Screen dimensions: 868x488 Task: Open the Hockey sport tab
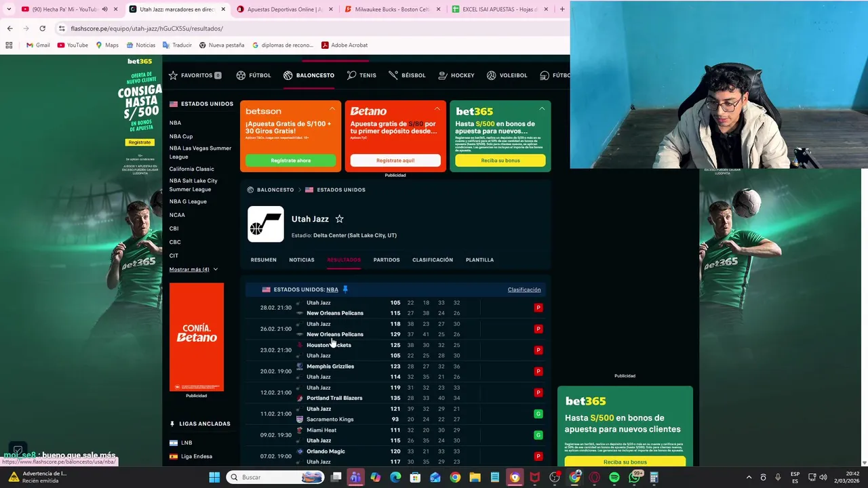click(x=456, y=75)
